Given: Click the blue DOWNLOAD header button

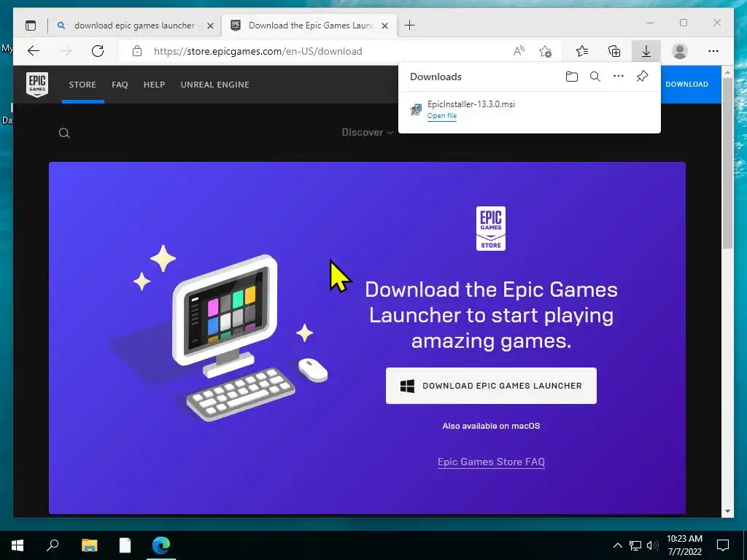Looking at the screenshot, I should 686,85.
